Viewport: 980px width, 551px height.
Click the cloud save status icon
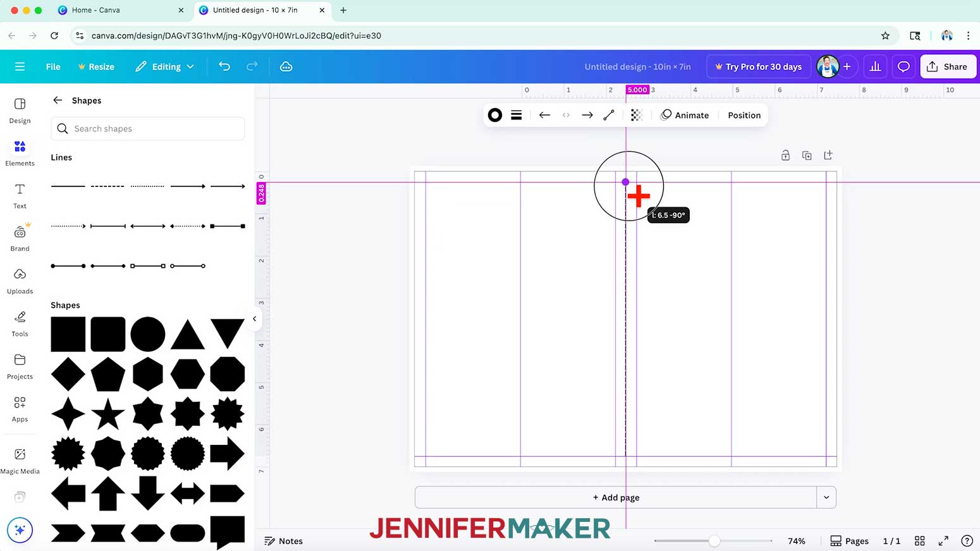286,66
